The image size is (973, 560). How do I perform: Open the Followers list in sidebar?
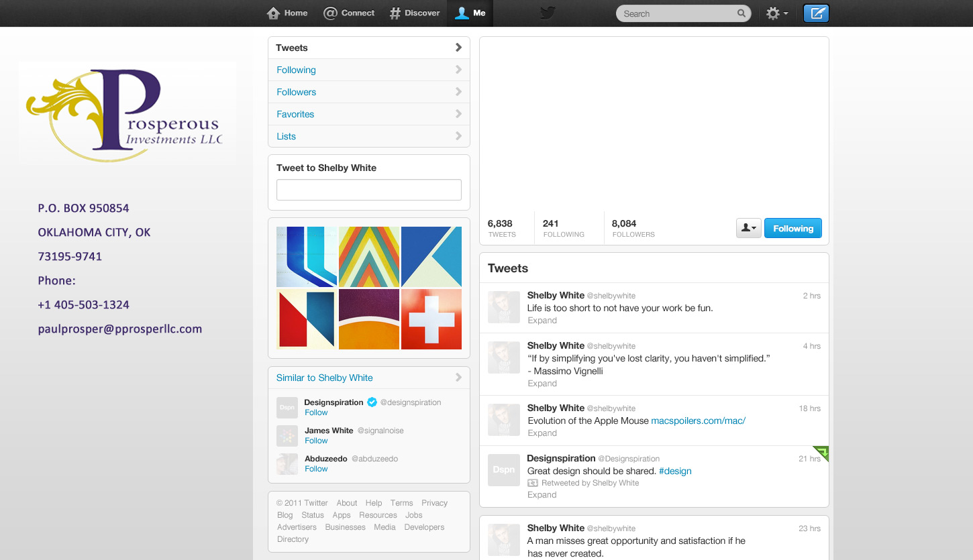coord(369,92)
